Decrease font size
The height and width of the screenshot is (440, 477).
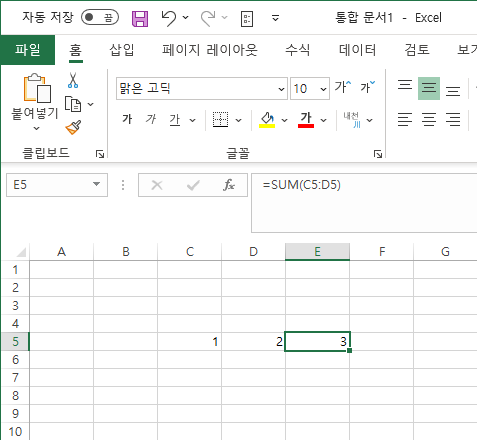[x=368, y=87]
